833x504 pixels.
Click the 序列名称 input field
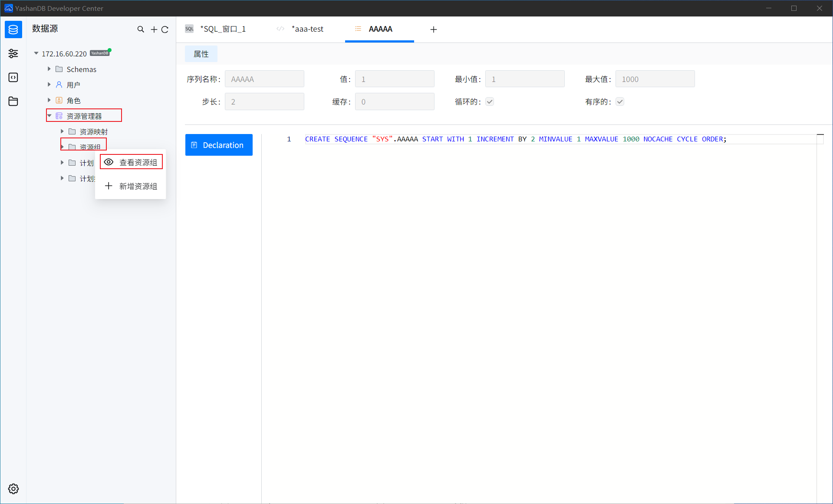click(264, 79)
